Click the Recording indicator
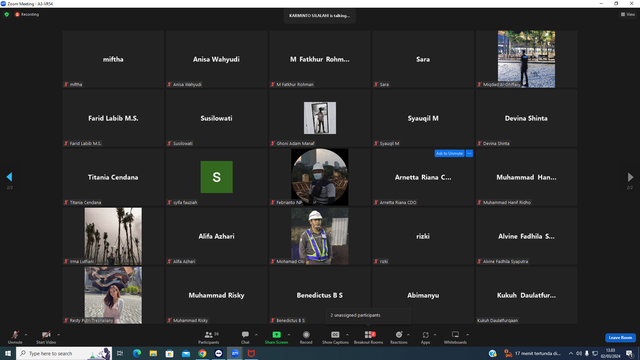 (x=27, y=14)
